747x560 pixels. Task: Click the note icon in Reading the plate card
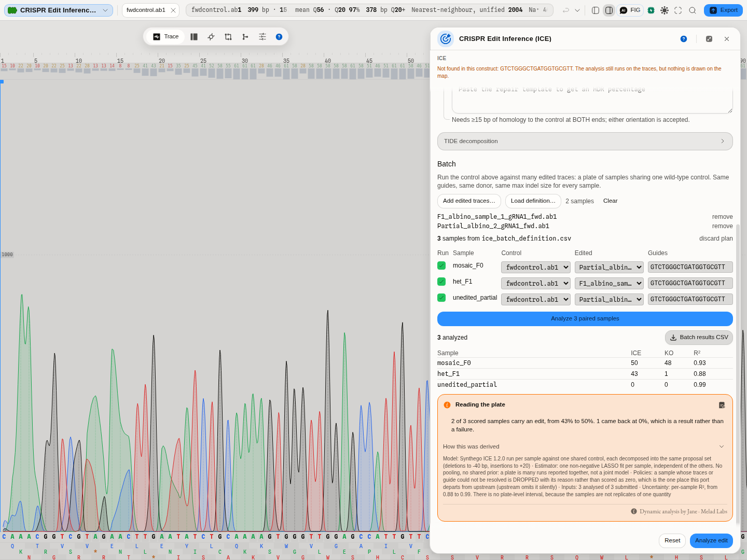pos(722,405)
